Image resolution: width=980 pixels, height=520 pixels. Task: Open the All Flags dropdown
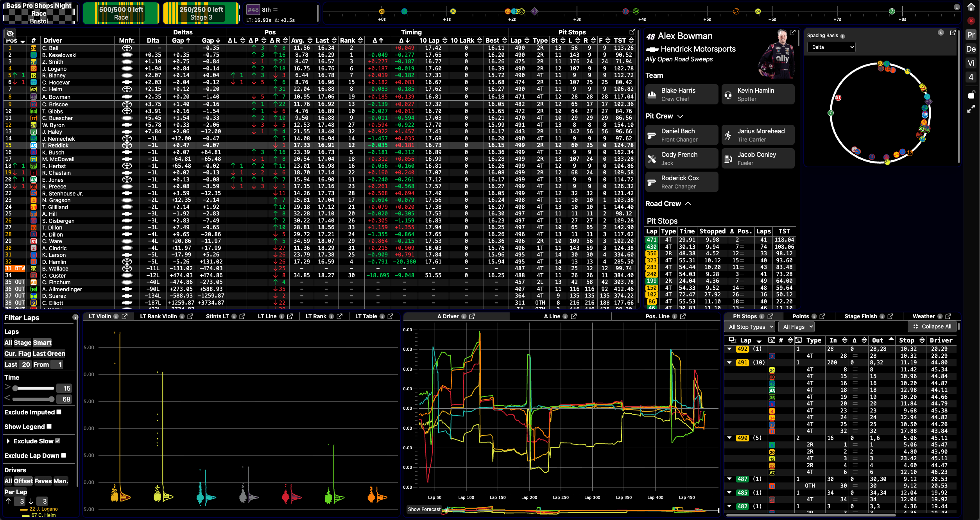[797, 327]
